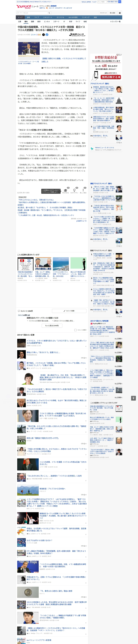Viewport: 138px width, 644px height.
Task: Click the 新しい視点 exclamation reaction
Action: pos(83,191)
